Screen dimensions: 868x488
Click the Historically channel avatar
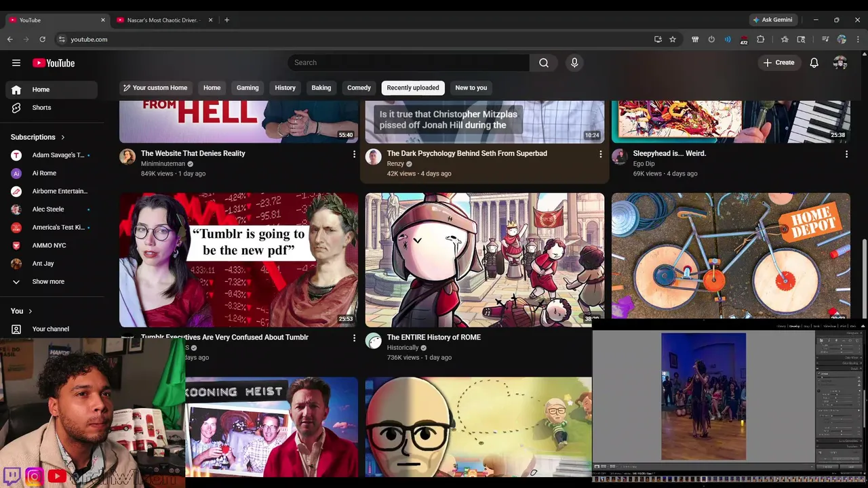click(374, 341)
